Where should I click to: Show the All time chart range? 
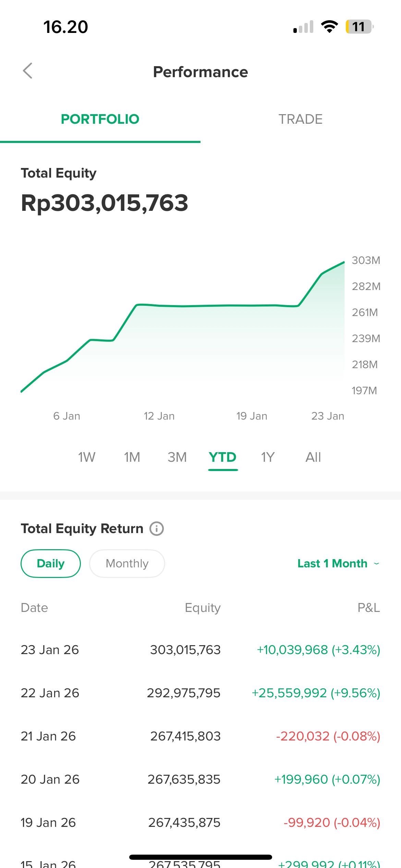point(313,457)
